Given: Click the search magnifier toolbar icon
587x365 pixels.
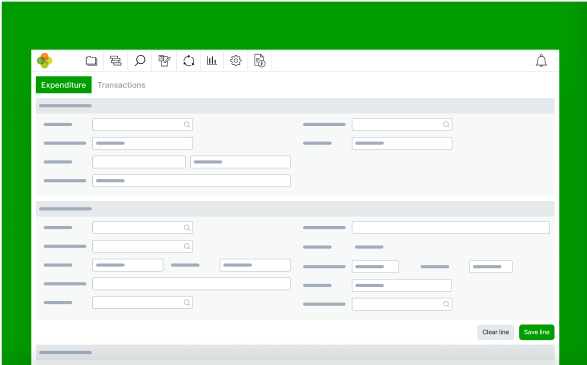Looking at the screenshot, I should (x=140, y=61).
